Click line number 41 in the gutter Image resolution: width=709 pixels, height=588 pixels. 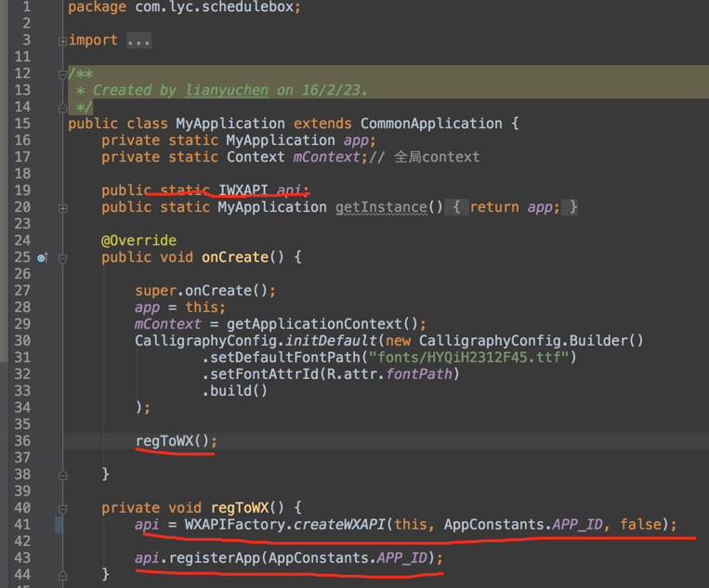point(22,524)
